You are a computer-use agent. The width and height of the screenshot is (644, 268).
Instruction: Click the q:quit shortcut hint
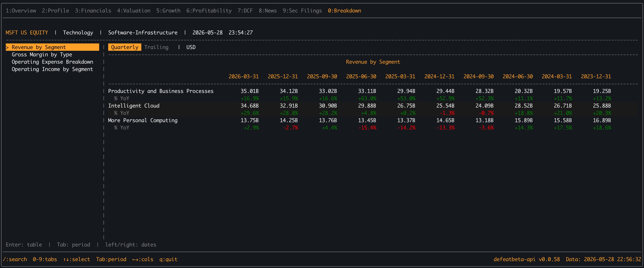[x=168, y=259]
